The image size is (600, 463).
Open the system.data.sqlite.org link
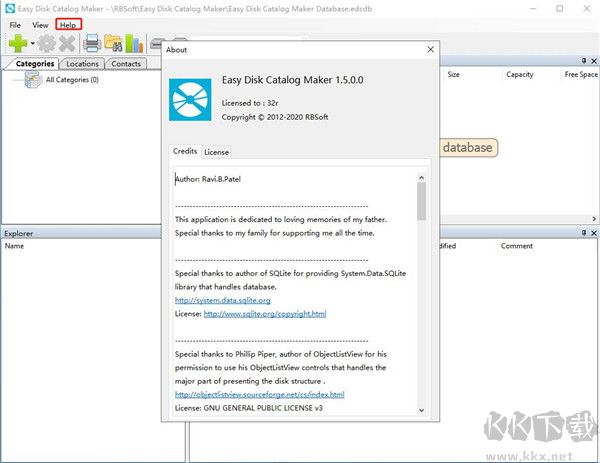(x=223, y=300)
